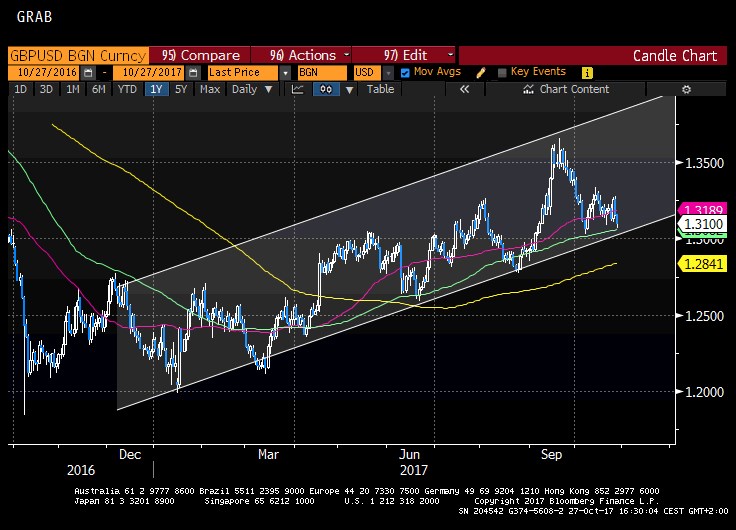The image size is (736, 530).
Task: Collapse panel with double left arrows
Action: [x=464, y=90]
